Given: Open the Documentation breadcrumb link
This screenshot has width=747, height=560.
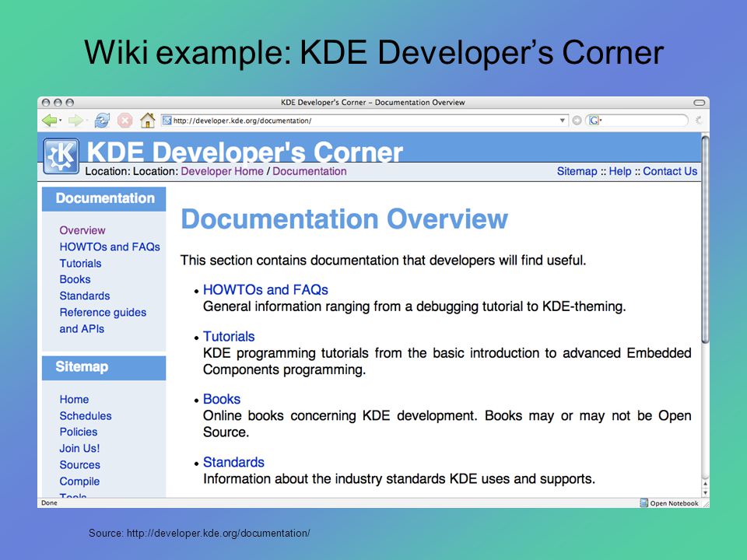Looking at the screenshot, I should [x=310, y=171].
